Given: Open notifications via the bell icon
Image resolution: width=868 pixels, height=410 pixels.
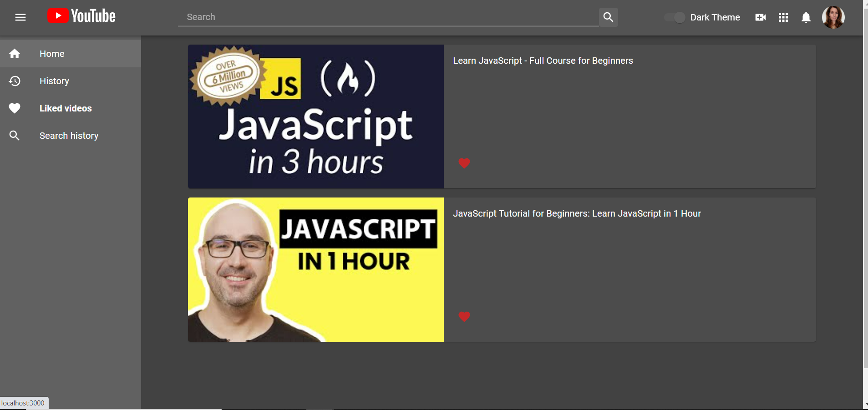Looking at the screenshot, I should [x=805, y=17].
